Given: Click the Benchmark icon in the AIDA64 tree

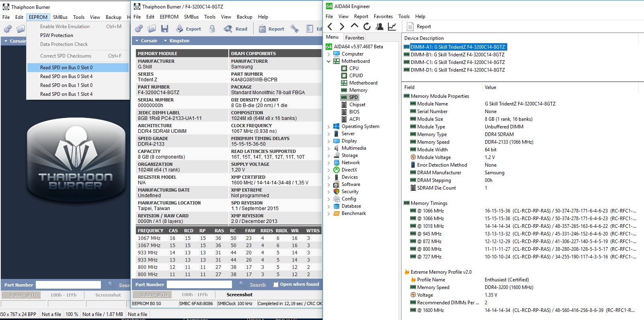Looking at the screenshot, I should tap(336, 213).
